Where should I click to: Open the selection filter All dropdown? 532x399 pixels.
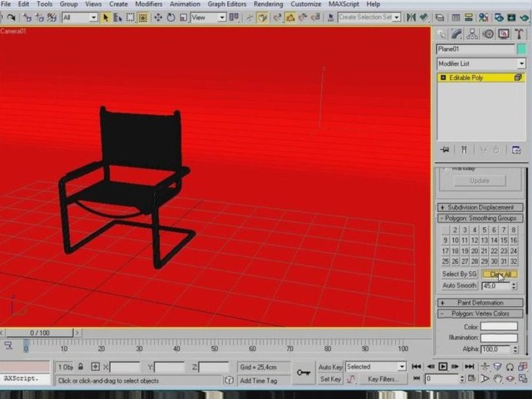pyautogui.click(x=80, y=17)
